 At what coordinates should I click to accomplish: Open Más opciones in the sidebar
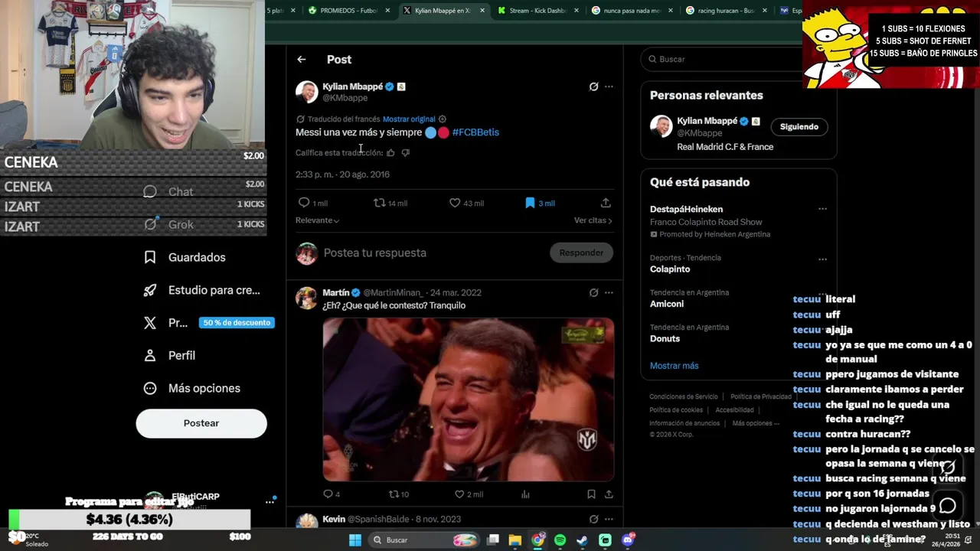(192, 388)
